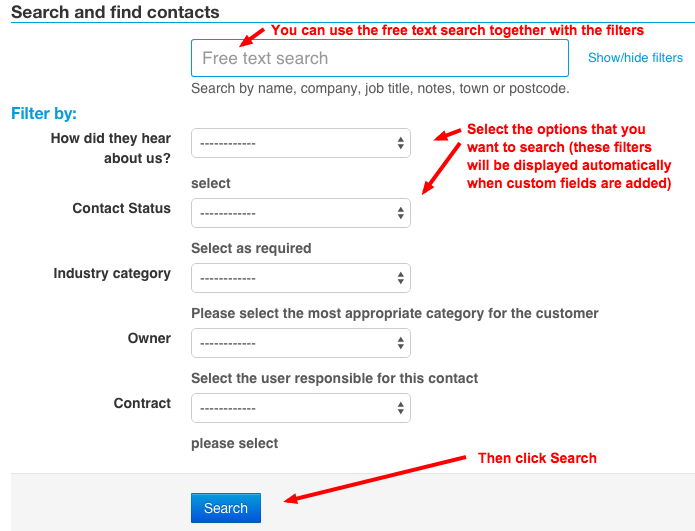Image resolution: width=695 pixels, height=531 pixels.
Task: Open the Industry category dropdown
Action: pyautogui.click(x=300, y=278)
